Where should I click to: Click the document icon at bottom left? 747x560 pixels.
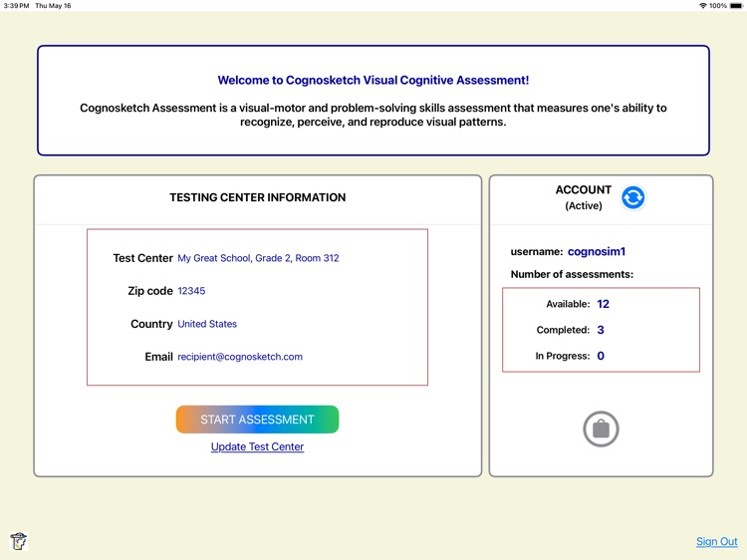[x=18, y=541]
